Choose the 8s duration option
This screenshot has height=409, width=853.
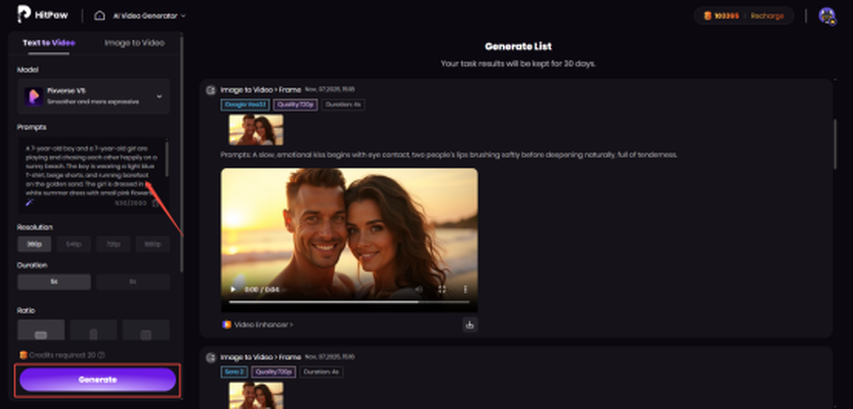133,282
